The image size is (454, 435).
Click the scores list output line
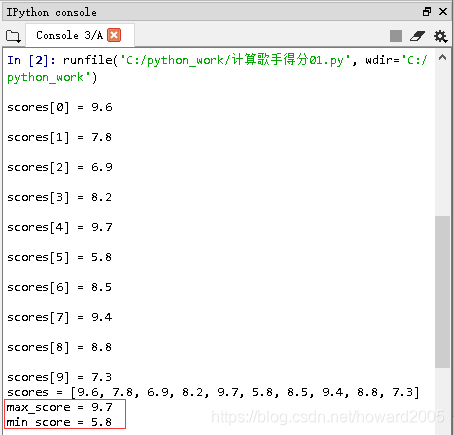tap(213, 393)
